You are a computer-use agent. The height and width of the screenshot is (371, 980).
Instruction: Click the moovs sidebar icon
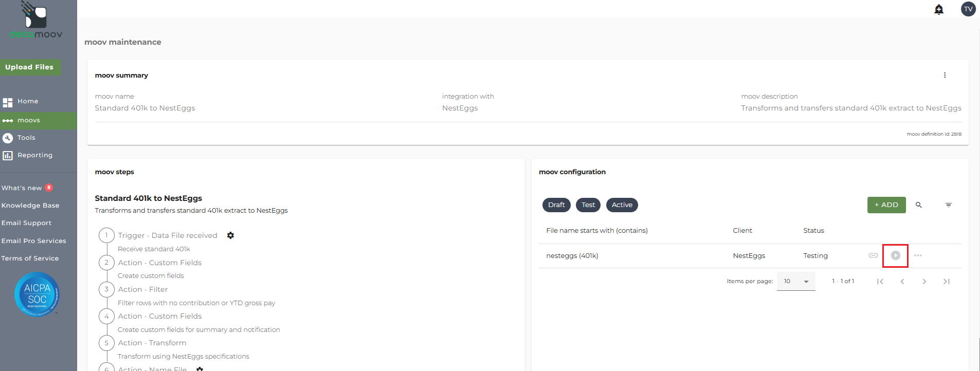click(x=8, y=120)
